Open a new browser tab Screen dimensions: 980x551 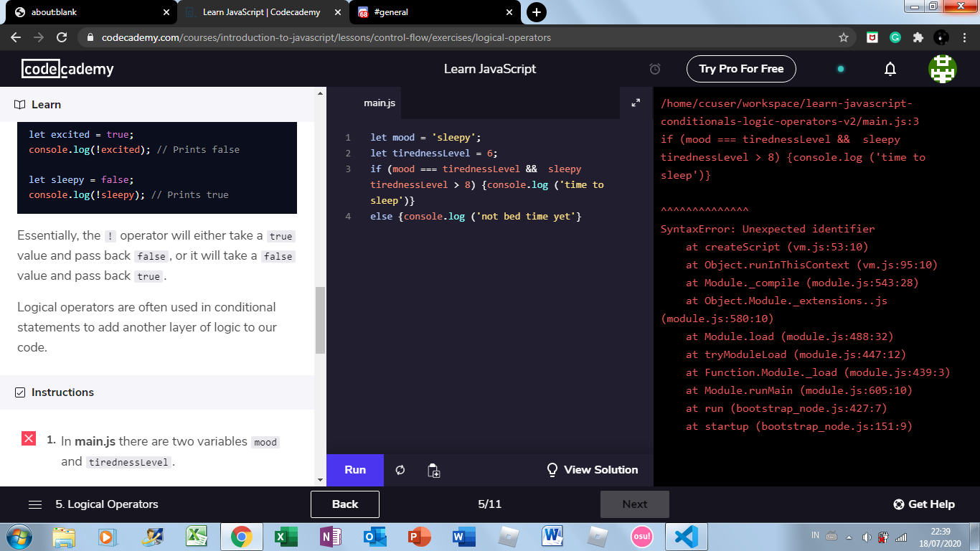tap(536, 12)
